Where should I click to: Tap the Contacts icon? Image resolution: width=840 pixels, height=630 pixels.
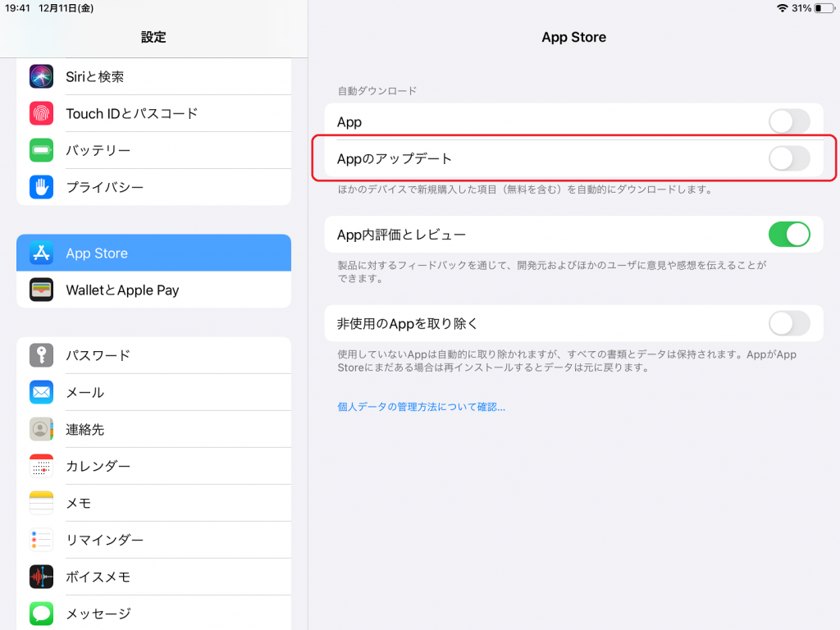(41, 429)
